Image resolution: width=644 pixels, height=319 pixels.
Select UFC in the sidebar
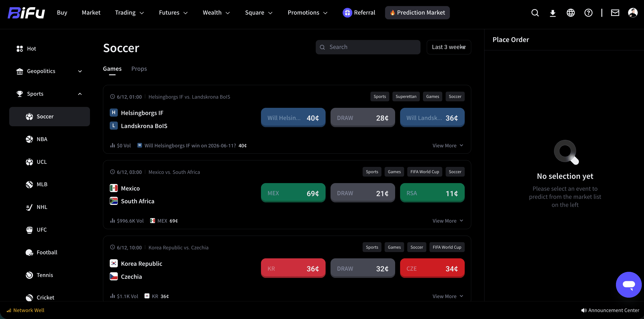click(x=50, y=230)
